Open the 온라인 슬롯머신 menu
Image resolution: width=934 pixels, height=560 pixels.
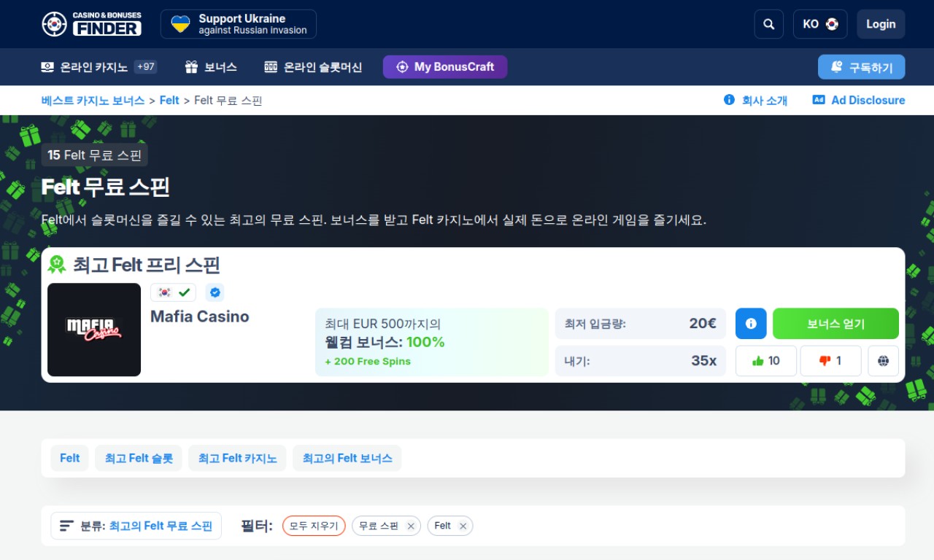point(313,67)
